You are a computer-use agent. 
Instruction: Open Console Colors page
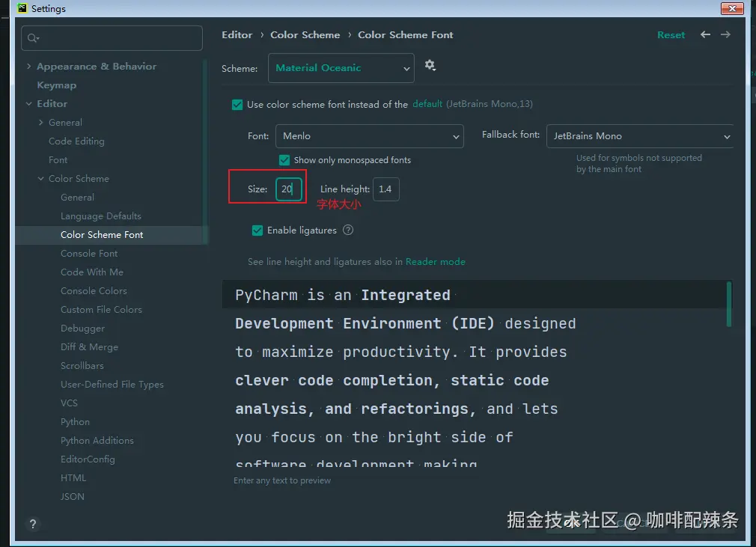pyautogui.click(x=94, y=290)
